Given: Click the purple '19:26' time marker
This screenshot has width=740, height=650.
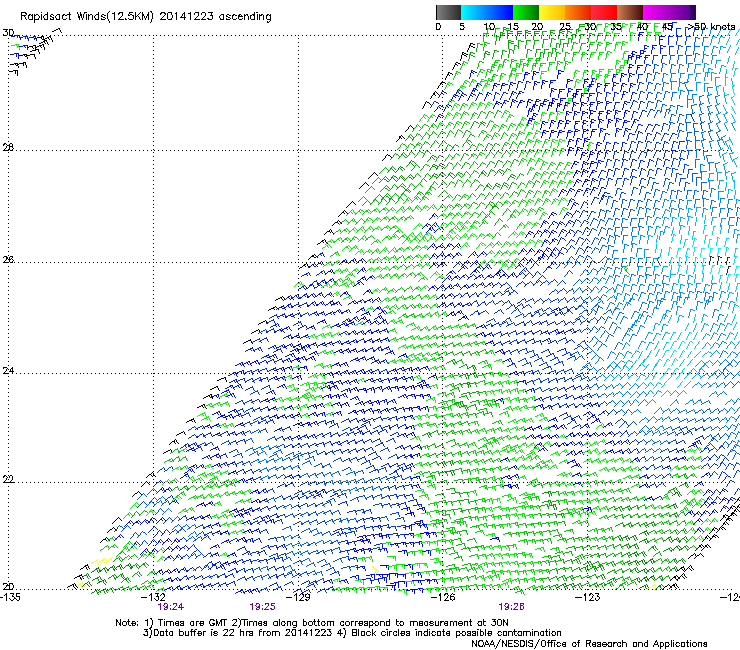Looking at the screenshot, I should pyautogui.click(x=512, y=607).
